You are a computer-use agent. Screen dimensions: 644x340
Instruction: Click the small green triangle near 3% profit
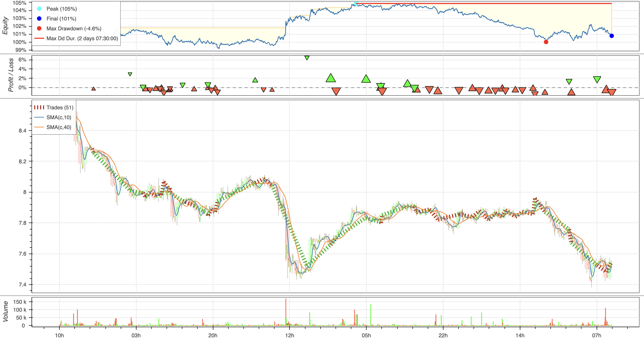(x=130, y=74)
